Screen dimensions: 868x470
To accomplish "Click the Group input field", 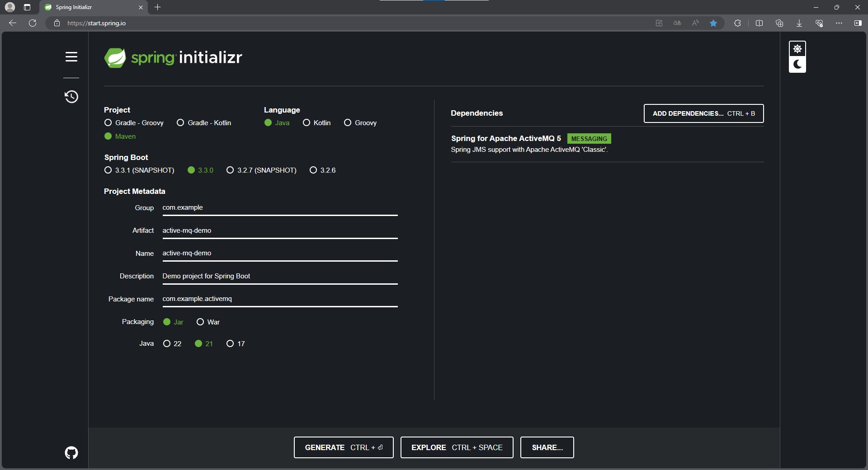I will [x=280, y=208].
